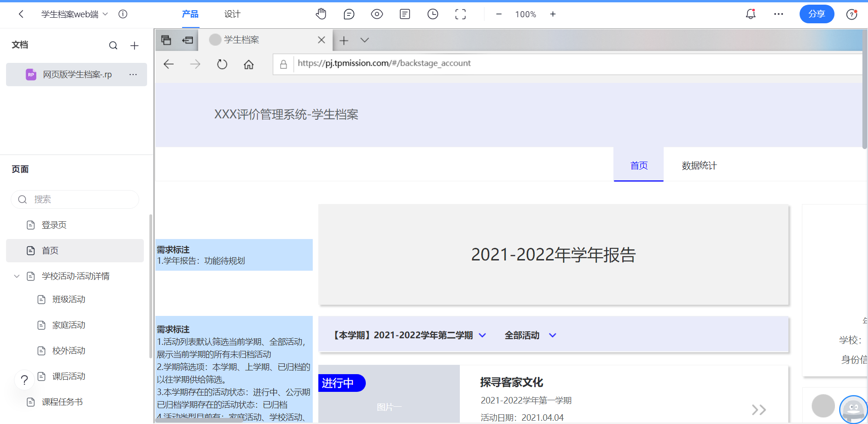Search pages with the sidebar search icon
The image size is (868, 424).
pos(113,45)
